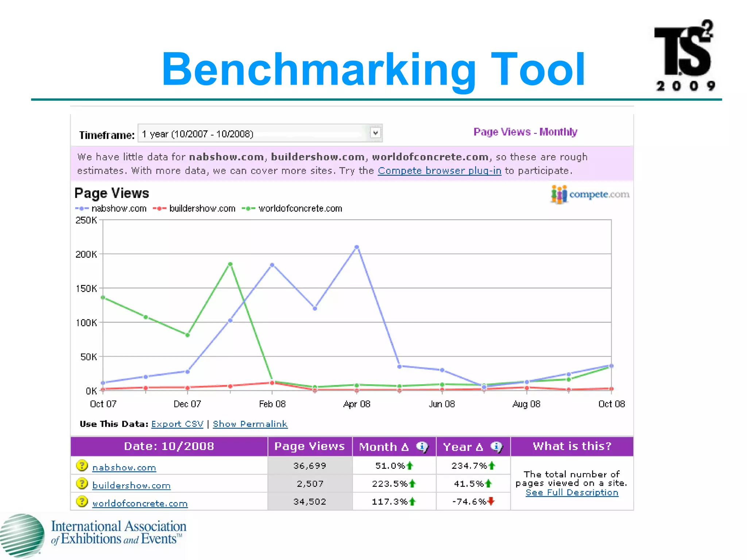Click Show Permalink link
The height and width of the screenshot is (560, 747).
click(x=250, y=424)
